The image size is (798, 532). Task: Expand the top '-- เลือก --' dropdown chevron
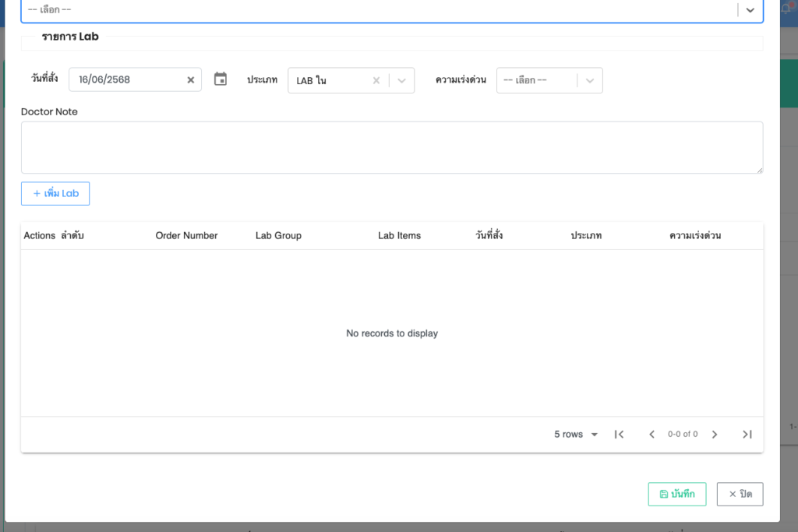point(750,10)
